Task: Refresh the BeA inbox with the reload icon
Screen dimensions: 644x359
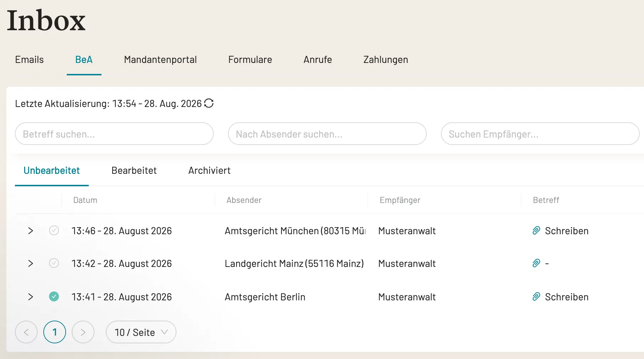Action: pyautogui.click(x=209, y=103)
